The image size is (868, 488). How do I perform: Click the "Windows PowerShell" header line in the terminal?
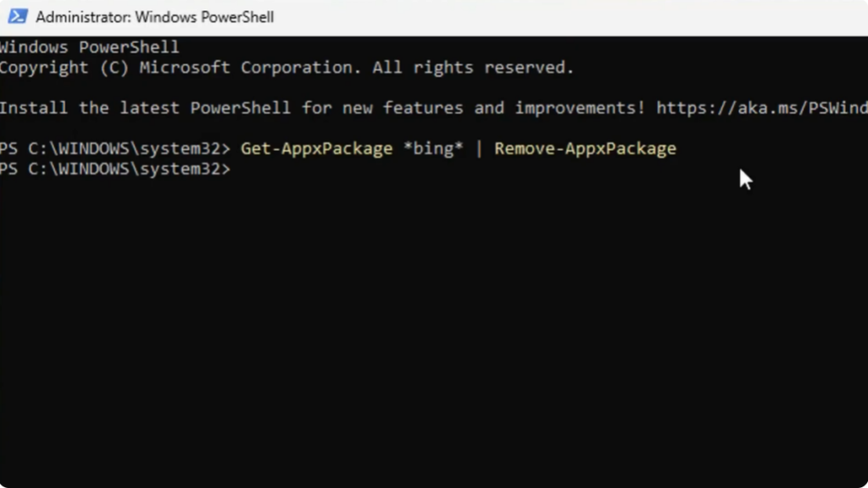(89, 47)
